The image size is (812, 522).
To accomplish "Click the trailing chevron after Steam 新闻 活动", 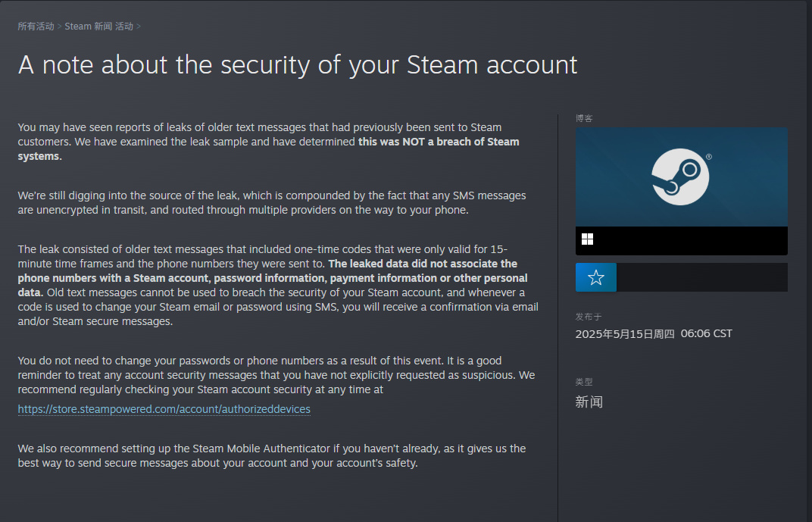I will point(139,27).
